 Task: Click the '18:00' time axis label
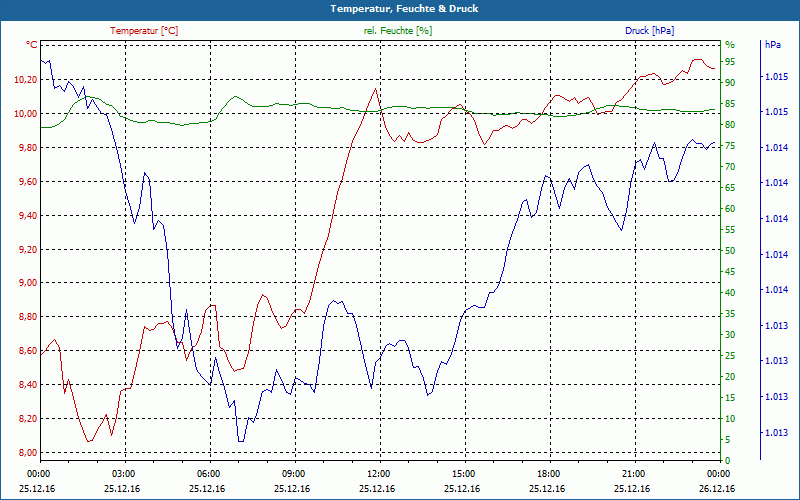click(548, 473)
